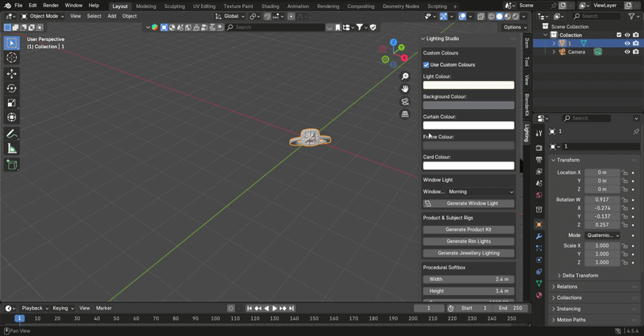Screen dimensions: 644x336
Task: Select the Annotate tool
Action: tap(11, 133)
